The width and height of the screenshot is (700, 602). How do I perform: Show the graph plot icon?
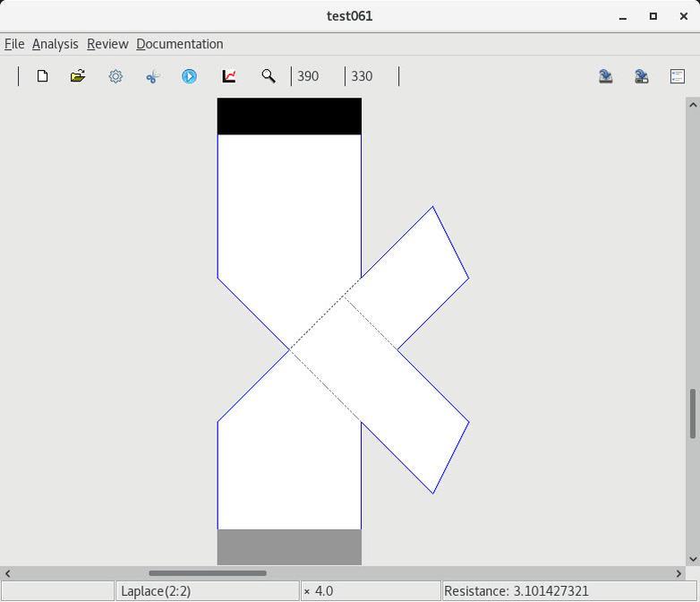point(229,76)
